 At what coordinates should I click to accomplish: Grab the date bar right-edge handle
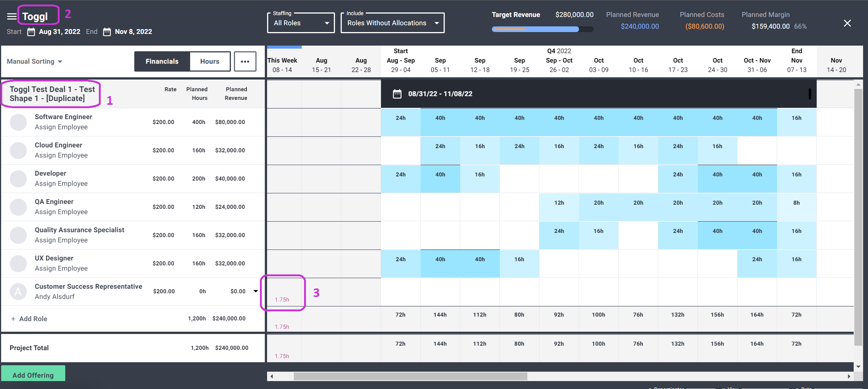coord(810,94)
